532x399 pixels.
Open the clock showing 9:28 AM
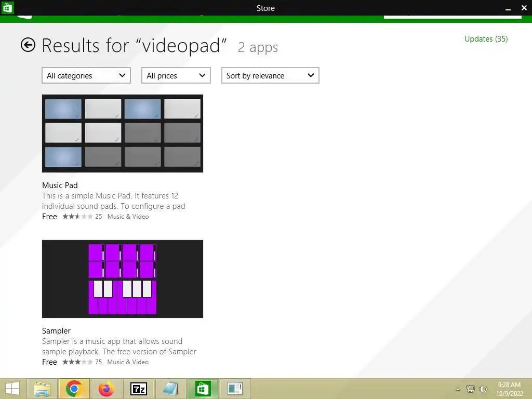509,389
